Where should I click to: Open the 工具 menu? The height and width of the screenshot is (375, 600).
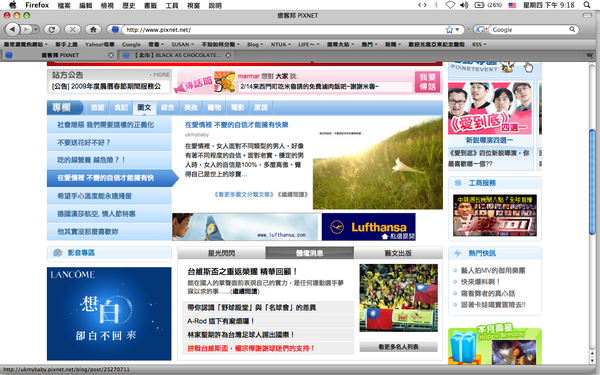pos(172,5)
